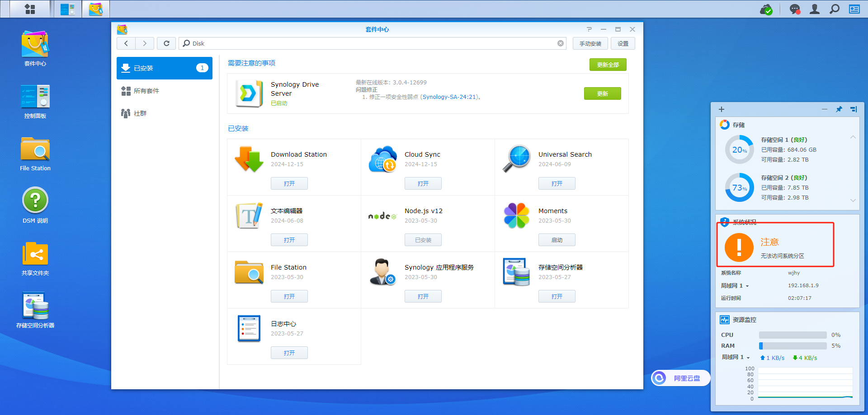Click 打开 under Download Station

point(289,183)
